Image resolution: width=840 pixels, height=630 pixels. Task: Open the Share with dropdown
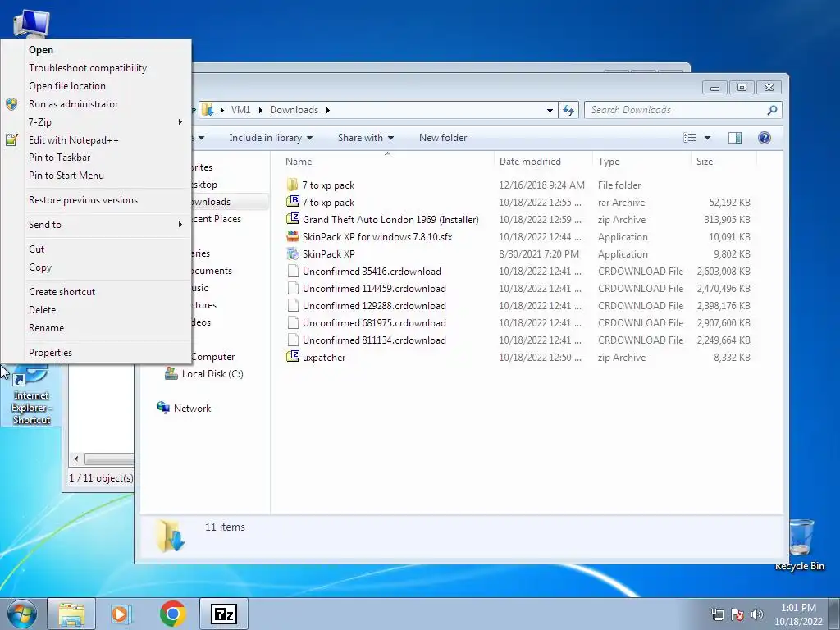(366, 138)
